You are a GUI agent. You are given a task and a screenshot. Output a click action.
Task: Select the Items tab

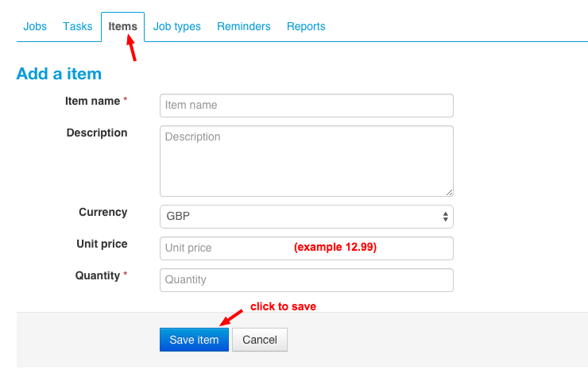(122, 26)
